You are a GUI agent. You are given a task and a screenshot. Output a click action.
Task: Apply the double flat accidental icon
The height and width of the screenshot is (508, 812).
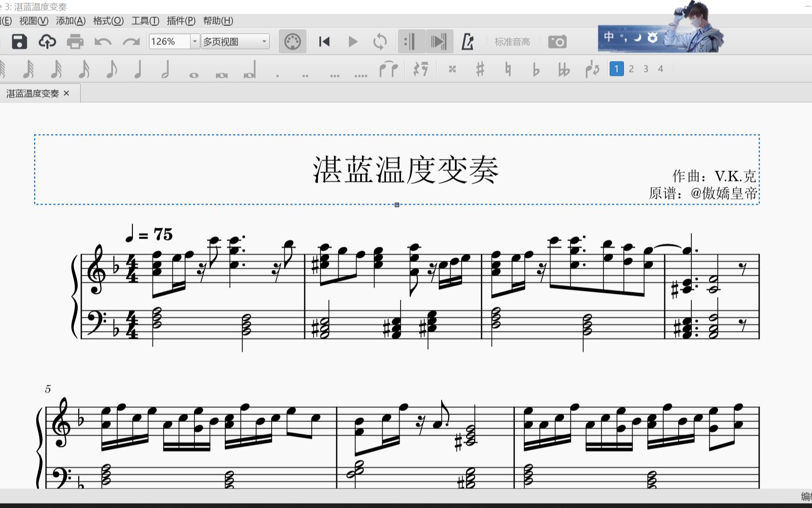pyautogui.click(x=565, y=69)
